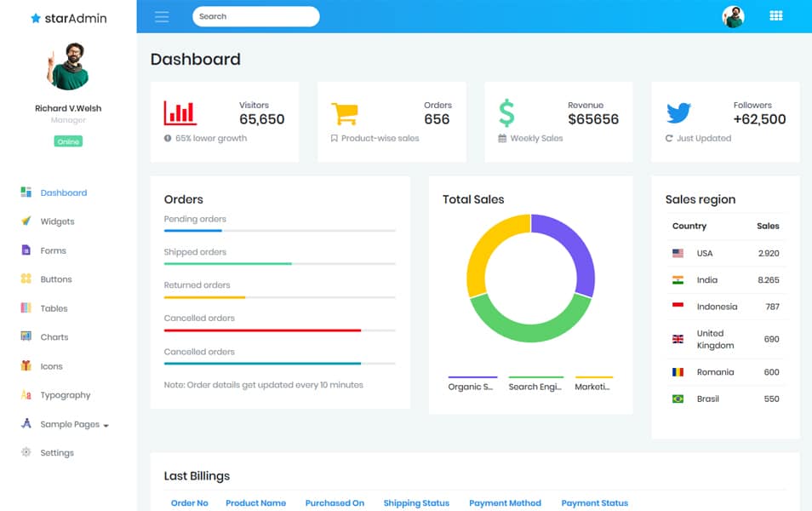
Task: Click the yellow shopping cart orders icon
Action: point(344,113)
